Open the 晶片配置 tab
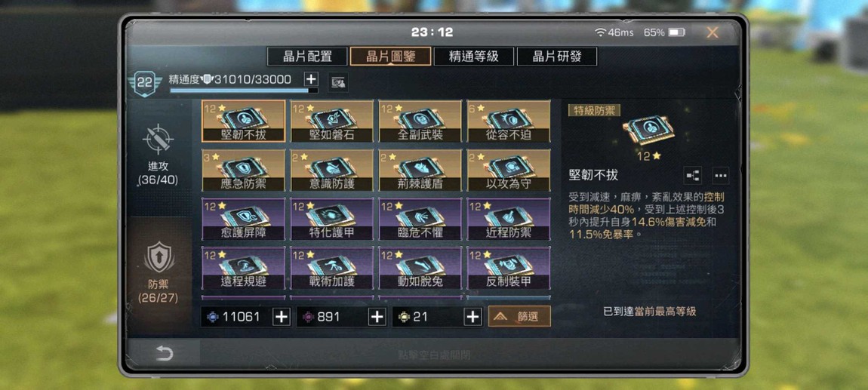868x390 pixels. [x=307, y=57]
